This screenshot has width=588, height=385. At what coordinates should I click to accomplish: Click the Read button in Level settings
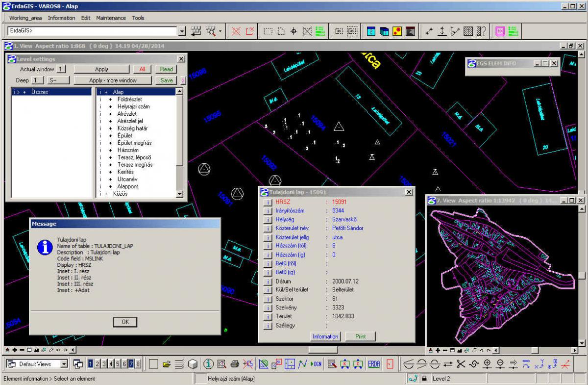tap(167, 69)
